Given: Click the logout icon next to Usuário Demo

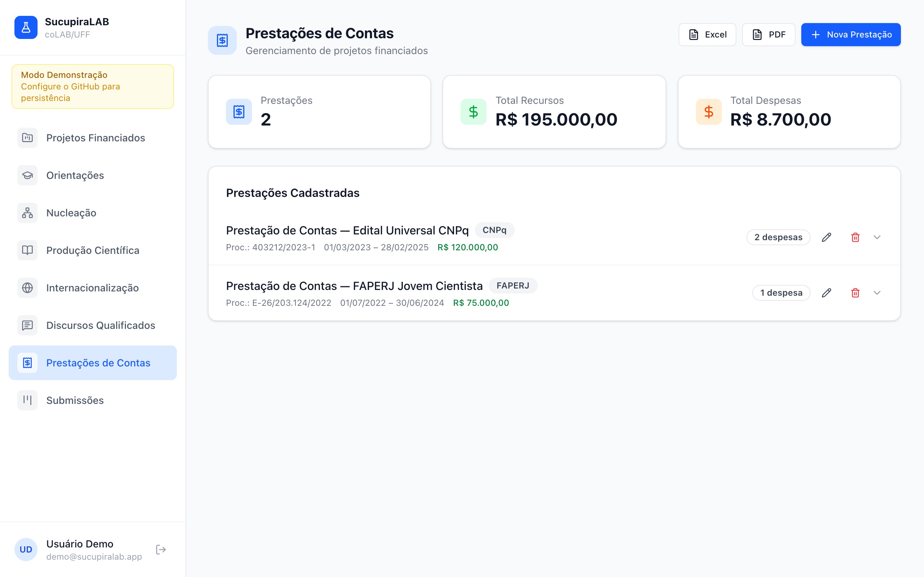Looking at the screenshot, I should (x=160, y=549).
